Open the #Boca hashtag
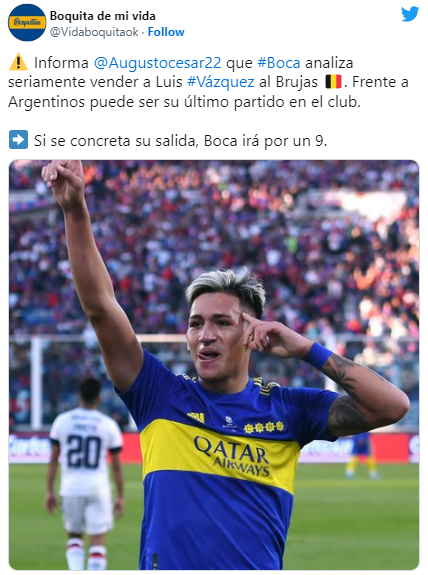 (279, 63)
